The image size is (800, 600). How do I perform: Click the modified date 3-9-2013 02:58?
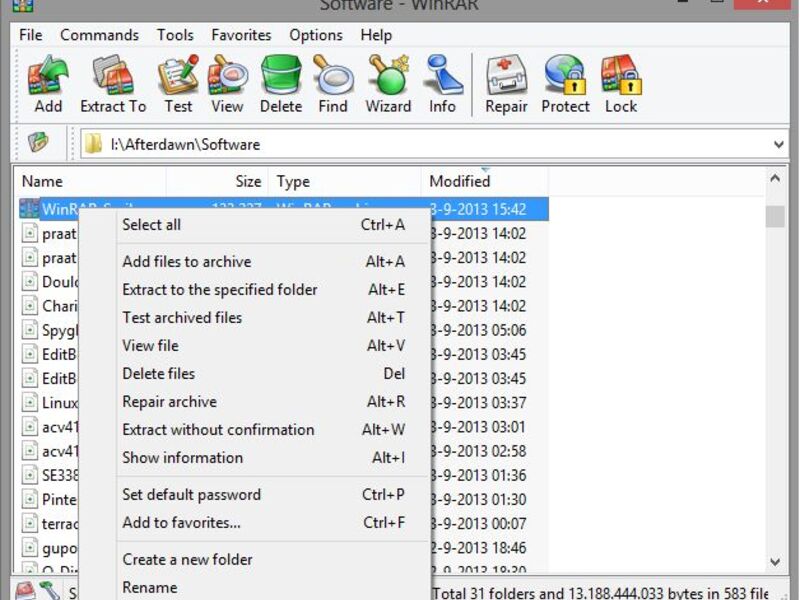(478, 451)
